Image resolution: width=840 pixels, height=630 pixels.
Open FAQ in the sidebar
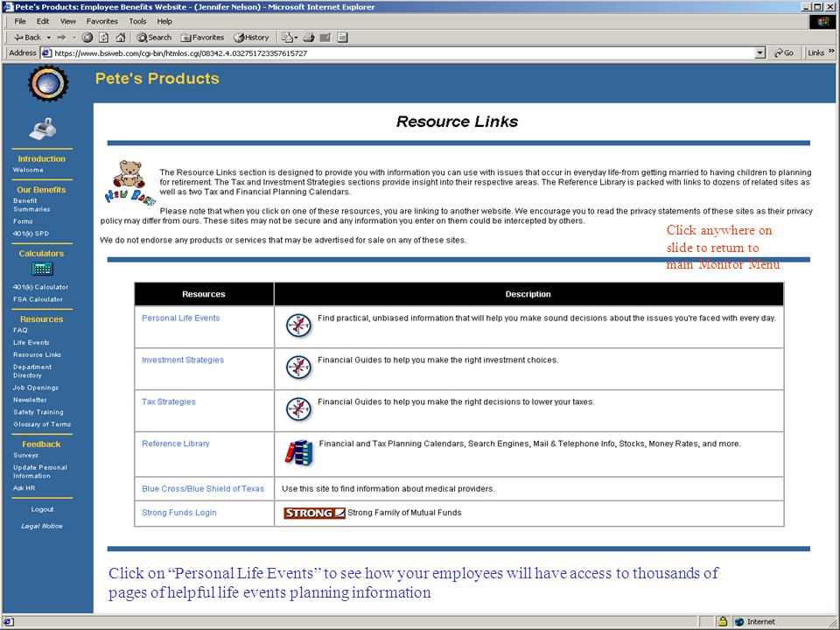20,330
